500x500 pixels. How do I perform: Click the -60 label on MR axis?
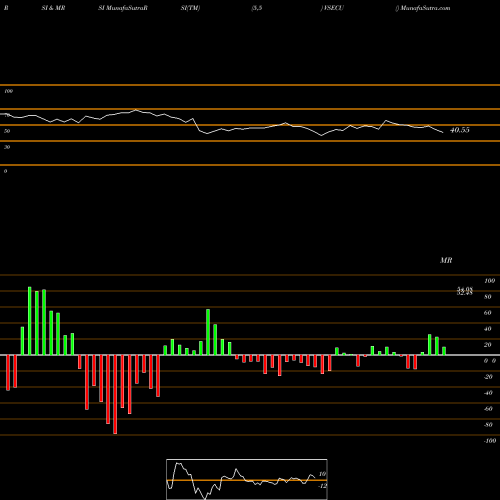click(488, 409)
